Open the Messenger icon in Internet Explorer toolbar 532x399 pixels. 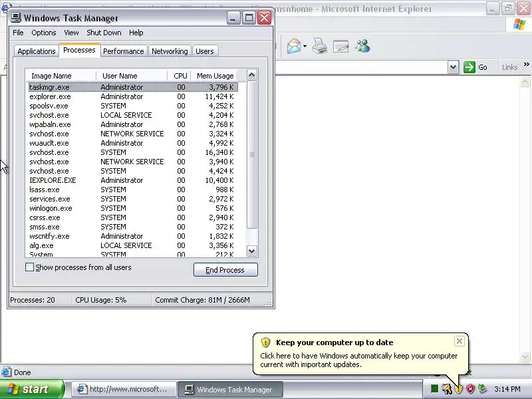click(x=362, y=46)
